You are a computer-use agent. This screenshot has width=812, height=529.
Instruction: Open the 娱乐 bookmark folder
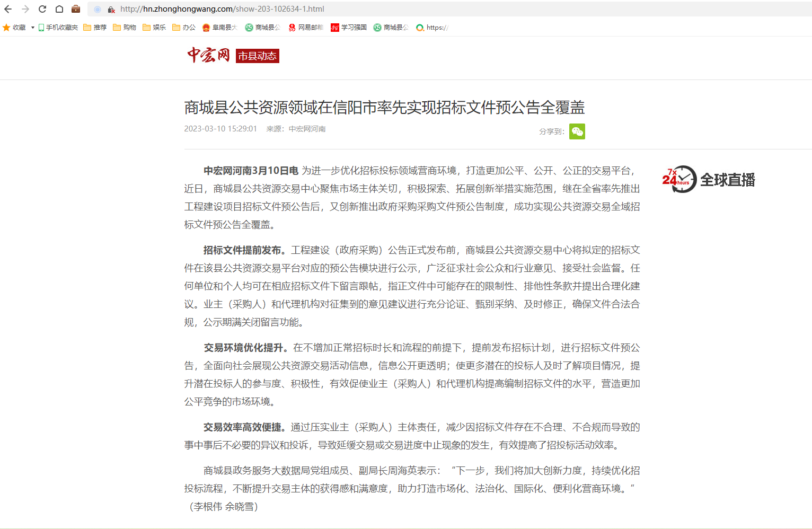click(x=154, y=28)
